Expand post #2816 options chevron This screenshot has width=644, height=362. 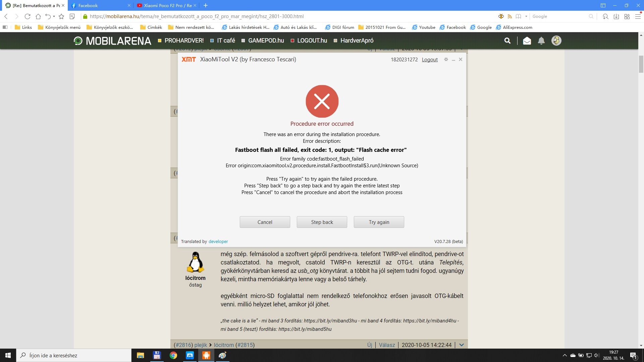pyautogui.click(x=462, y=345)
